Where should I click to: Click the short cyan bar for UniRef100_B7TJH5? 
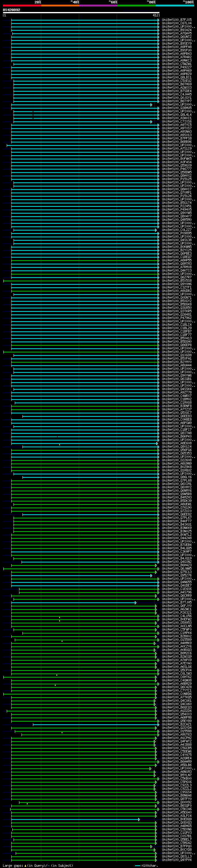tap(74, 603)
